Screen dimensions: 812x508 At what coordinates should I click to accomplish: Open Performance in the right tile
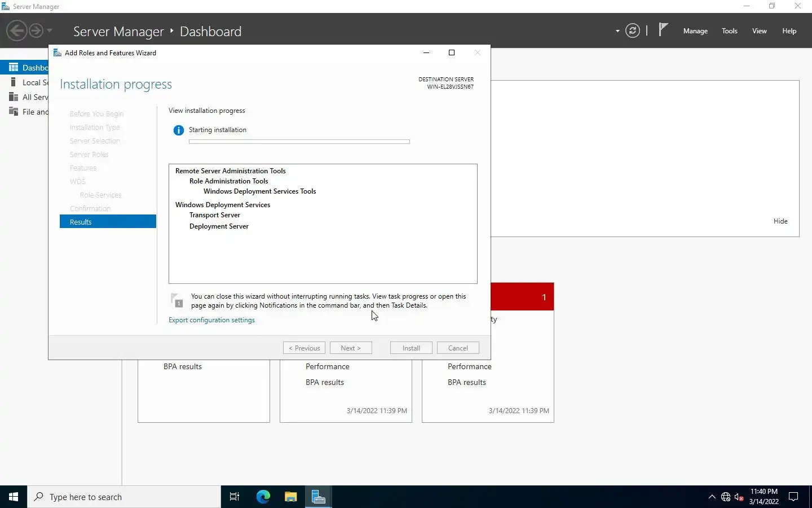(x=469, y=367)
